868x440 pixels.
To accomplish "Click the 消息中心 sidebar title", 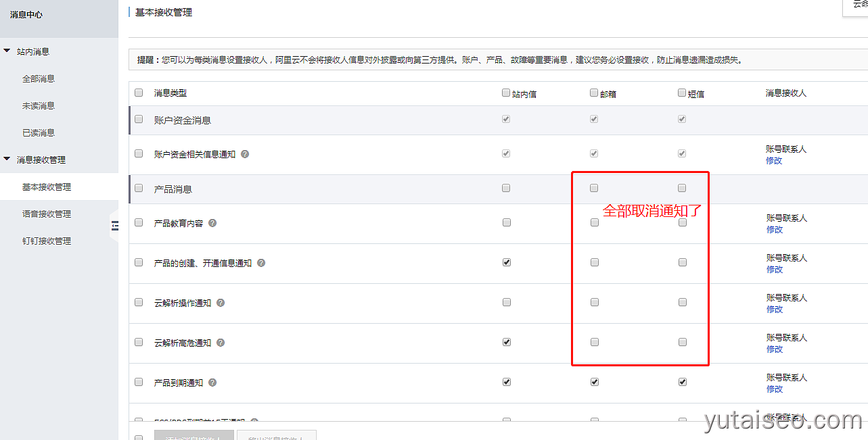I will tap(26, 14).
